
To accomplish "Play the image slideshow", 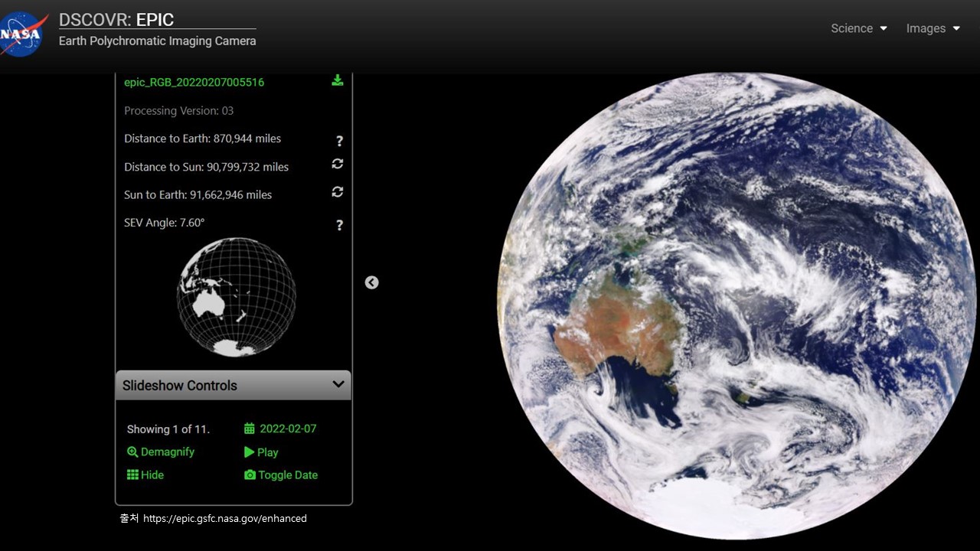I will 261,452.
